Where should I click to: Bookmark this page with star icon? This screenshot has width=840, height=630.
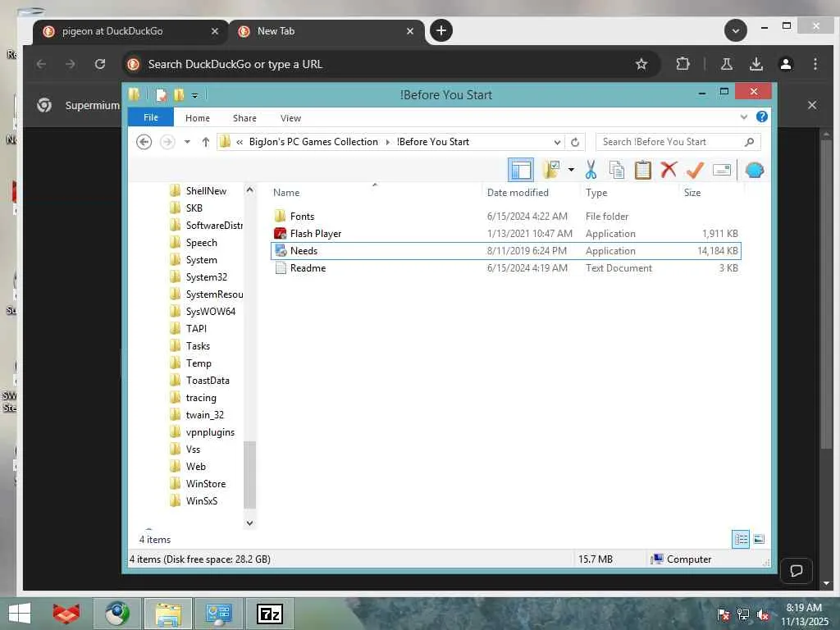pyautogui.click(x=641, y=64)
